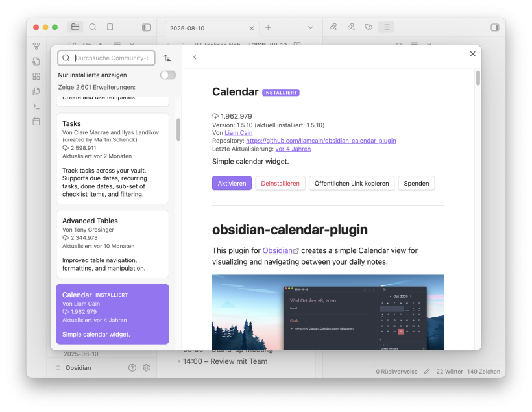Click the plugin details scrollbar thumb
Image resolution: width=532 pixels, height=412 pixels.
478,78
